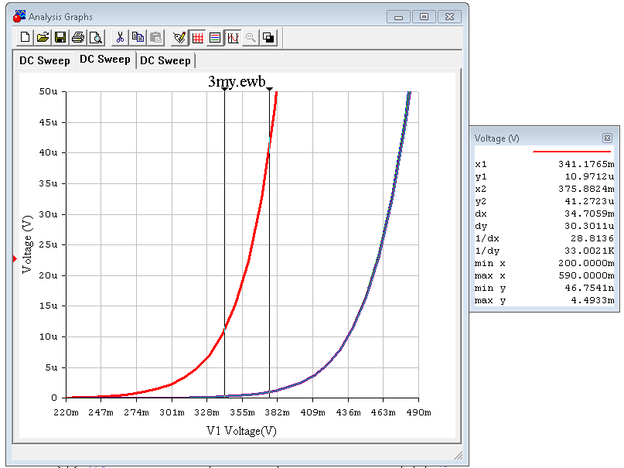Minimize the Analysis Graphs window
Viewport: 624px width, 468px height.
(398, 17)
